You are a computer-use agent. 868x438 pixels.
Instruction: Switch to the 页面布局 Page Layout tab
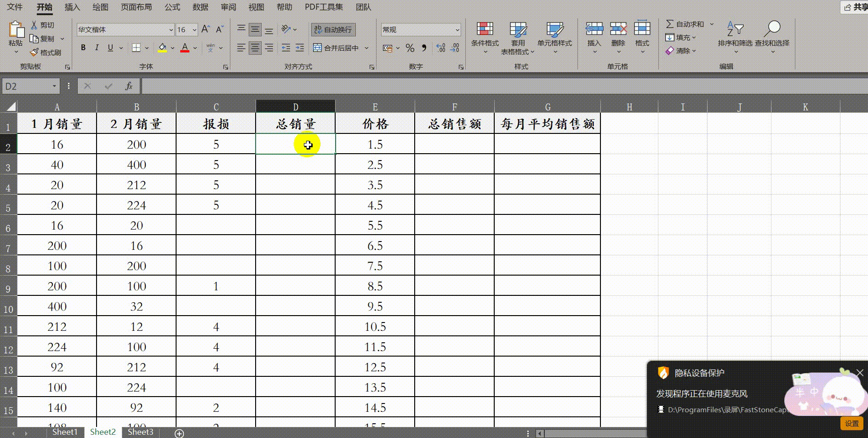tap(136, 7)
